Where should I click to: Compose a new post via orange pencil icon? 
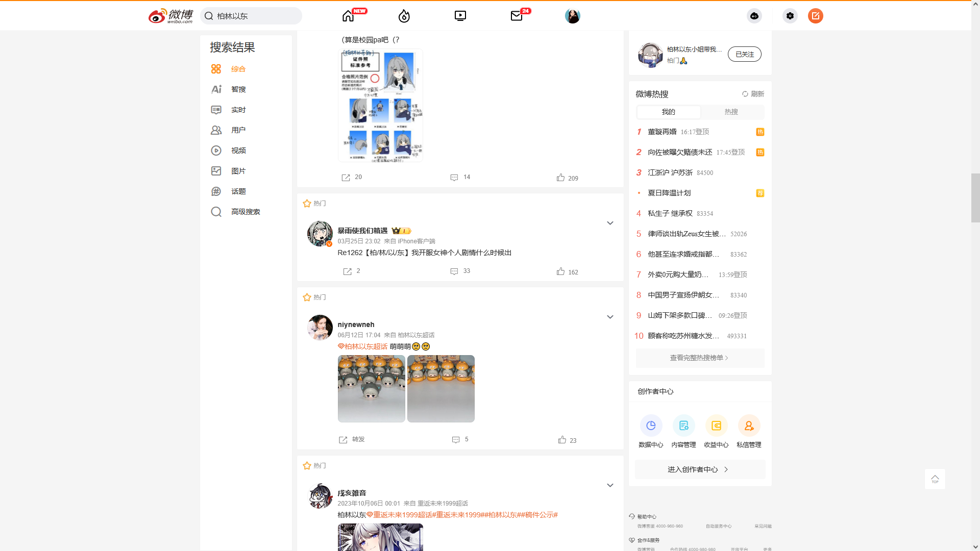point(816,16)
